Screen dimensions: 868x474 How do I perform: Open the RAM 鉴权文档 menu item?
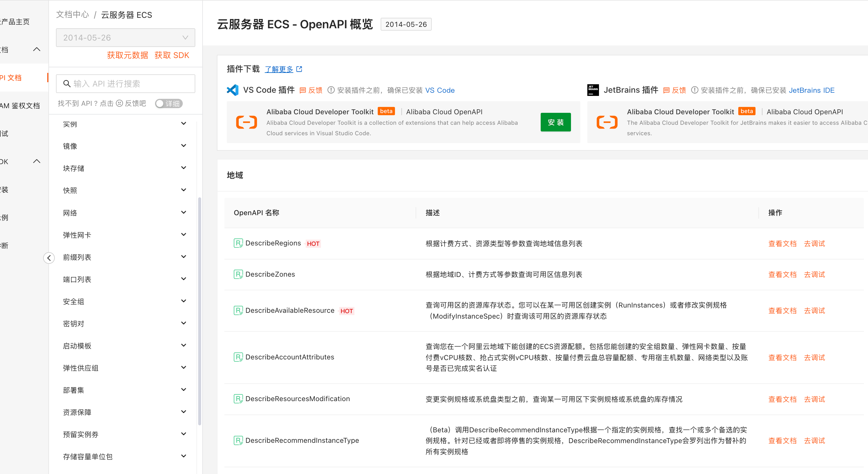click(x=20, y=106)
